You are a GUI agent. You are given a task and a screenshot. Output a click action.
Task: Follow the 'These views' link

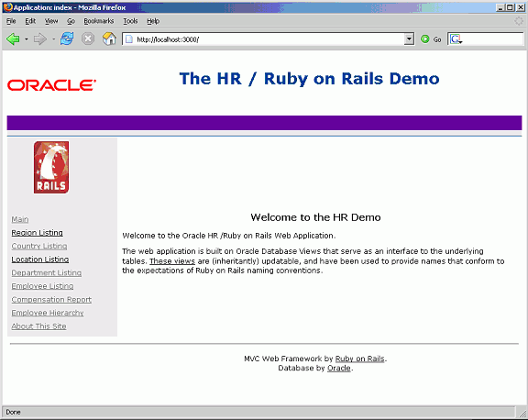[x=172, y=261]
